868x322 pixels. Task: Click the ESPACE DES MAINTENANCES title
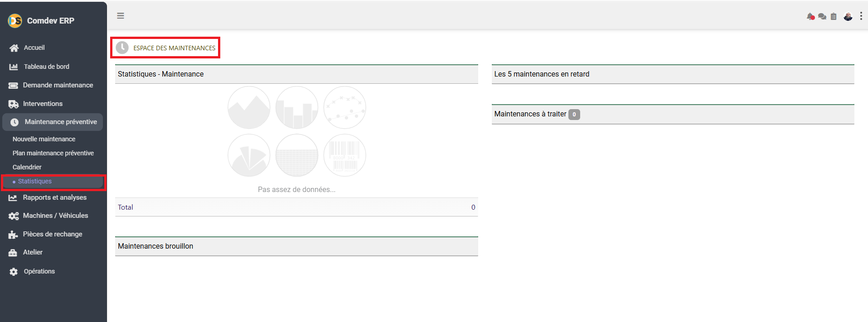pyautogui.click(x=175, y=48)
